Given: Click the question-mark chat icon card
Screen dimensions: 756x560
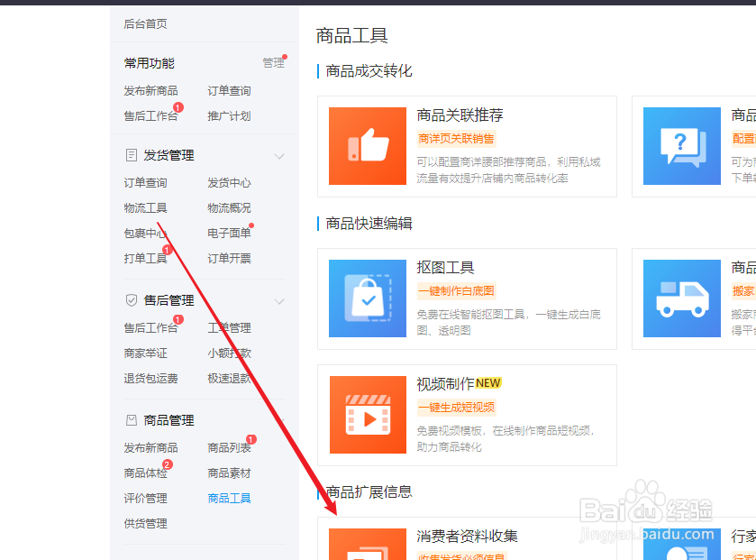Looking at the screenshot, I should tap(682, 146).
